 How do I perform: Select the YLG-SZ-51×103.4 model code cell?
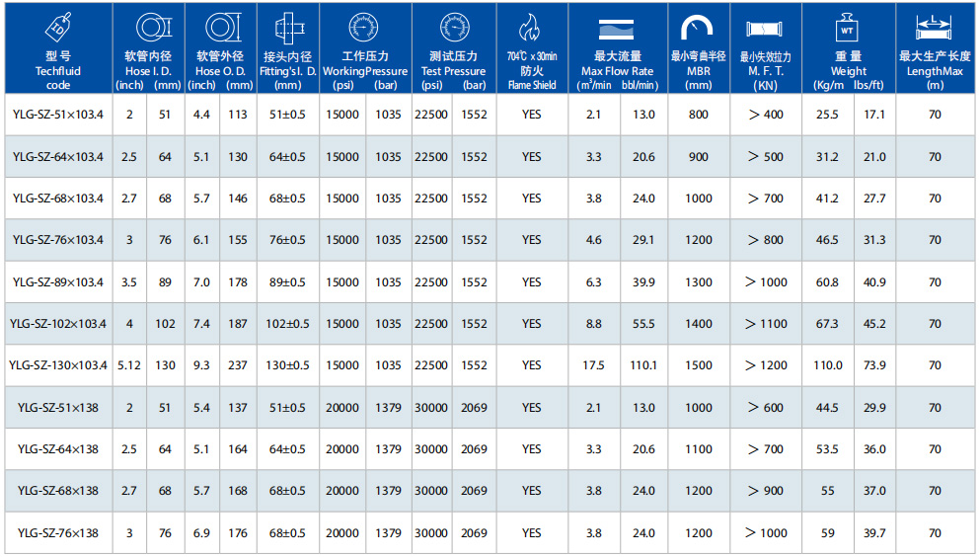pos(57,115)
